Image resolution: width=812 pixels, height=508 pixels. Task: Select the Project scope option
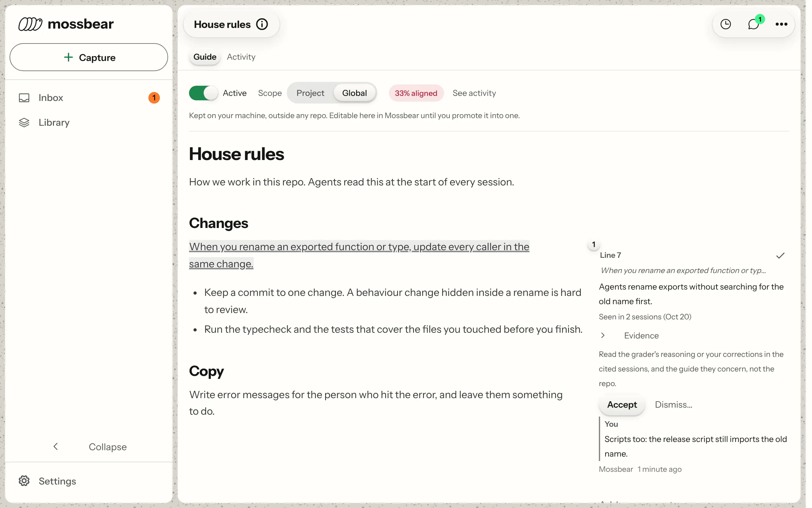click(311, 93)
